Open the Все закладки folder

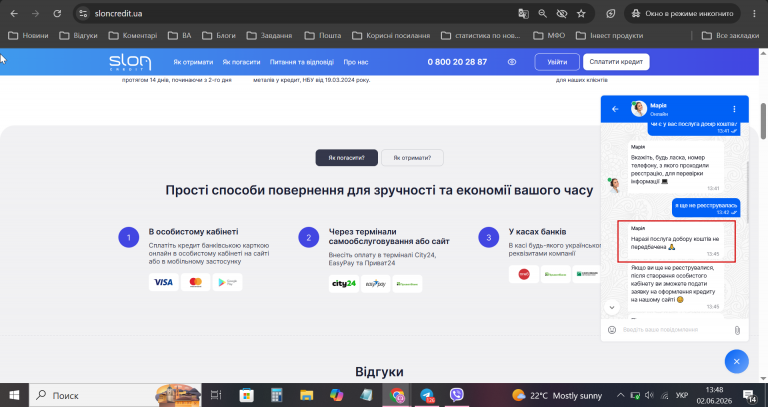[730, 35]
